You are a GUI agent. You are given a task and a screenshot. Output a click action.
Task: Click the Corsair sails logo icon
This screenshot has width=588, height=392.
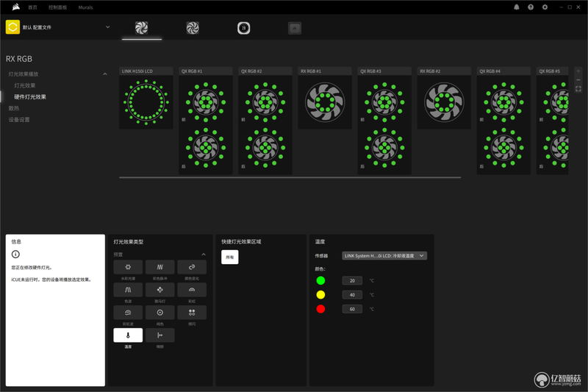[15, 7]
